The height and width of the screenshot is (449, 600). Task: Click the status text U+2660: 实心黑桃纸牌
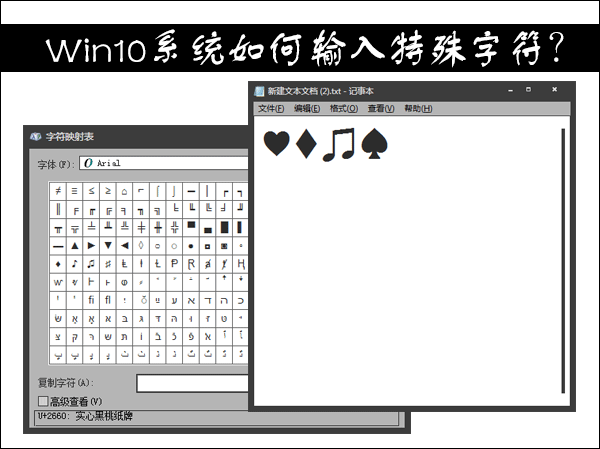[x=85, y=416]
